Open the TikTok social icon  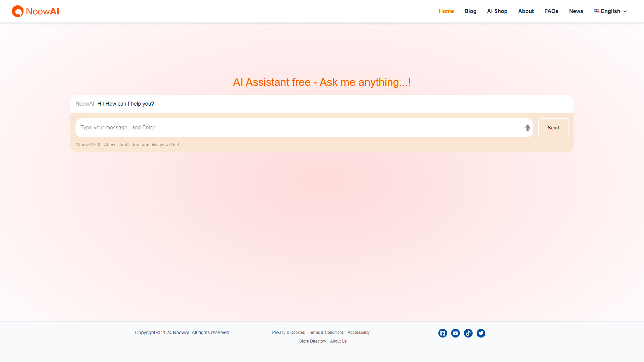(x=468, y=333)
